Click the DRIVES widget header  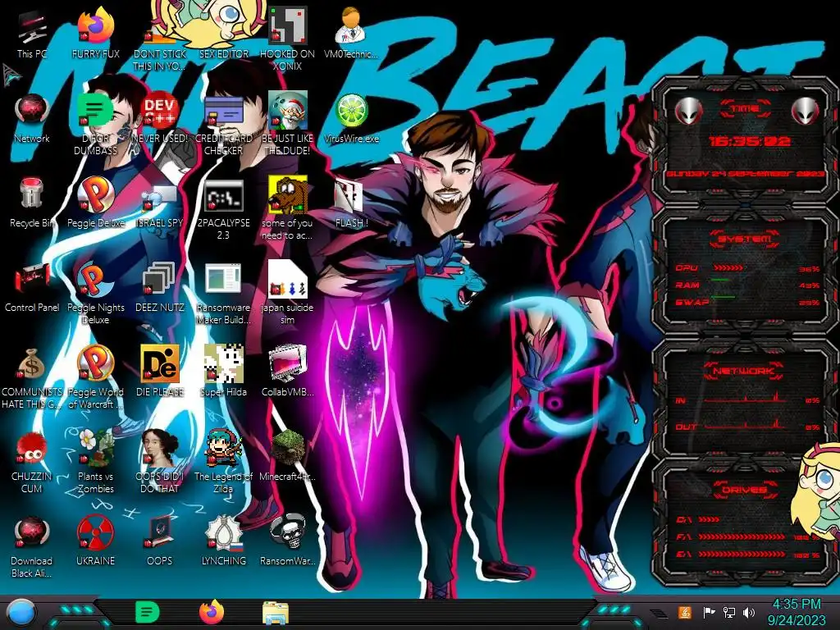pyautogui.click(x=744, y=490)
